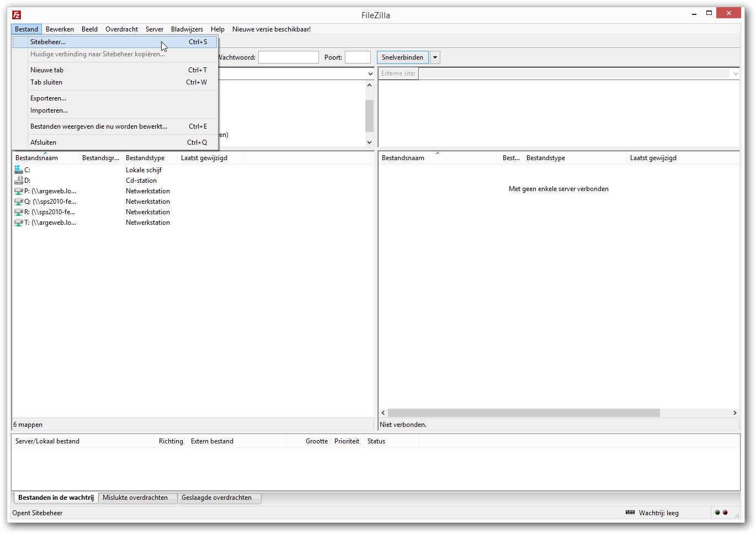Screen dimensions: 756x534
Task: Click remote list scroll left arrow
Action: 383,413
